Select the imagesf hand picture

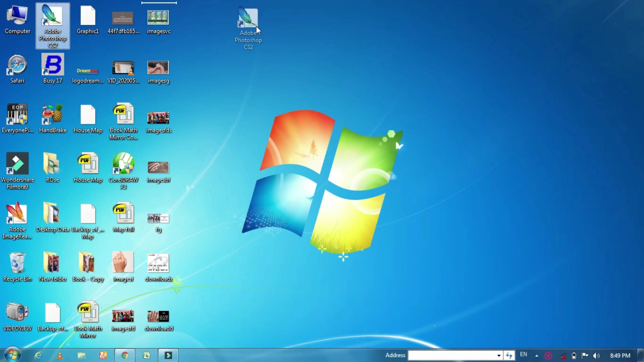[123, 267]
